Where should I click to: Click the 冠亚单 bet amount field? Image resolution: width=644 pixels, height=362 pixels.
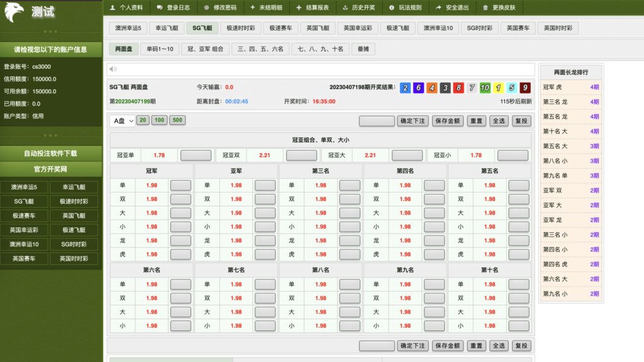[196, 155]
